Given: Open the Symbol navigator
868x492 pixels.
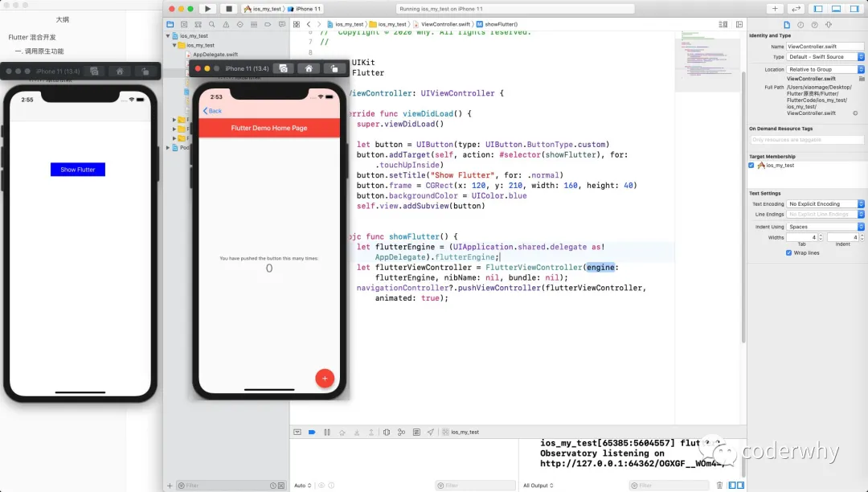Looking at the screenshot, I should tap(198, 24).
